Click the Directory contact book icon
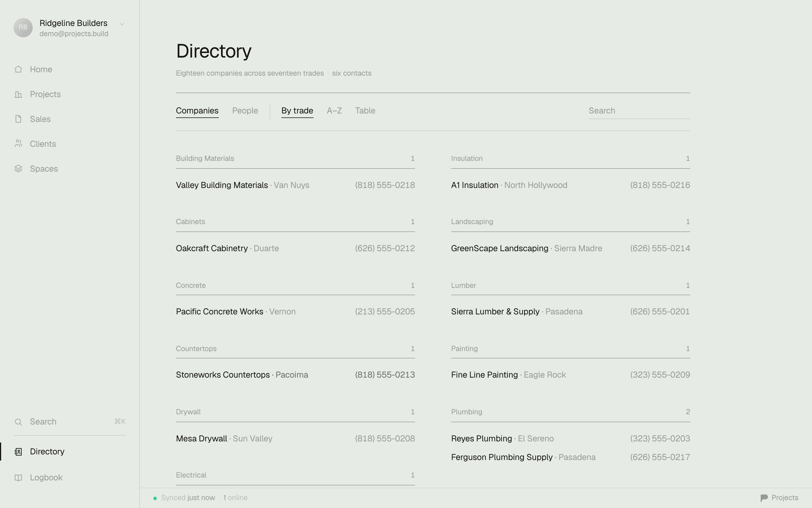 [18, 452]
